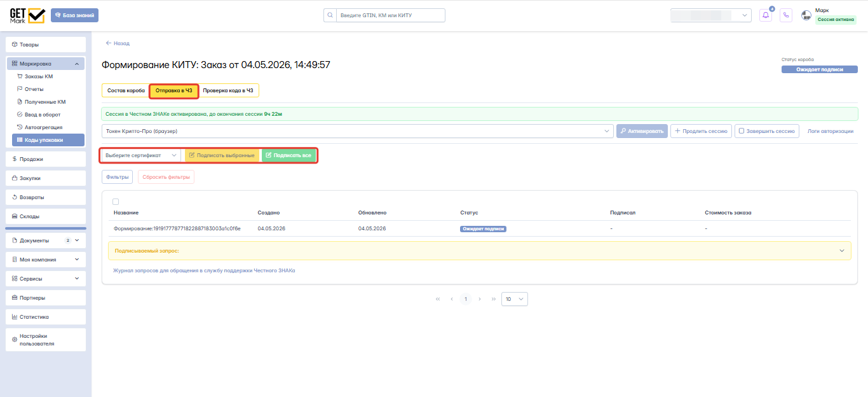Go to last page double-arrow icon
Image resolution: width=868 pixels, height=397 pixels.
(x=494, y=299)
